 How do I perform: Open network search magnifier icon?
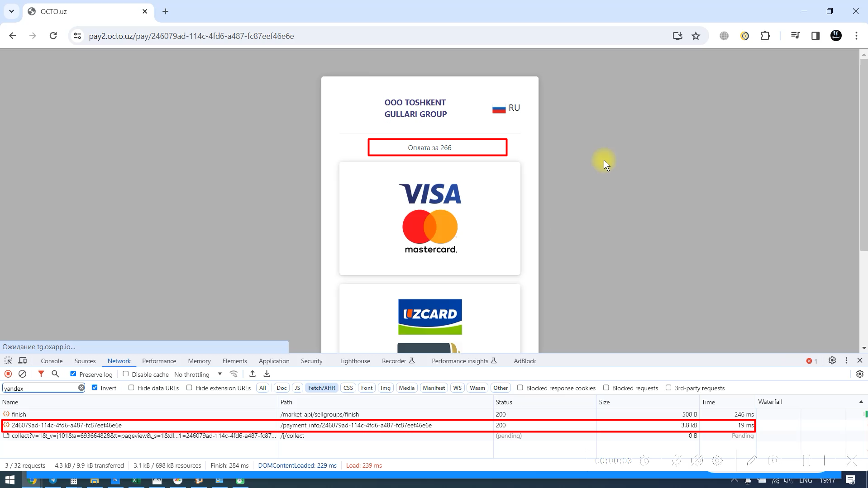click(x=55, y=374)
